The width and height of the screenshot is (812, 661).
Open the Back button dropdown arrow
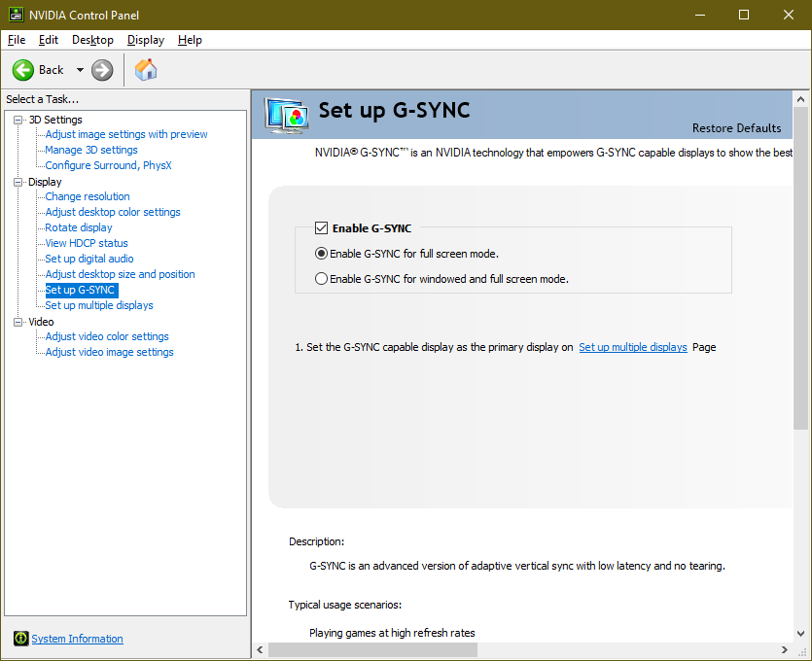pos(79,69)
